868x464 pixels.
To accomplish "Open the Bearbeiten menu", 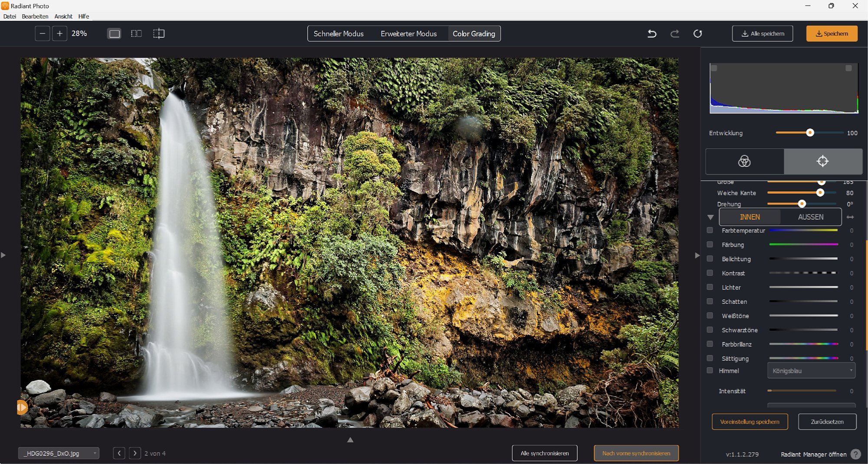I will [x=35, y=16].
